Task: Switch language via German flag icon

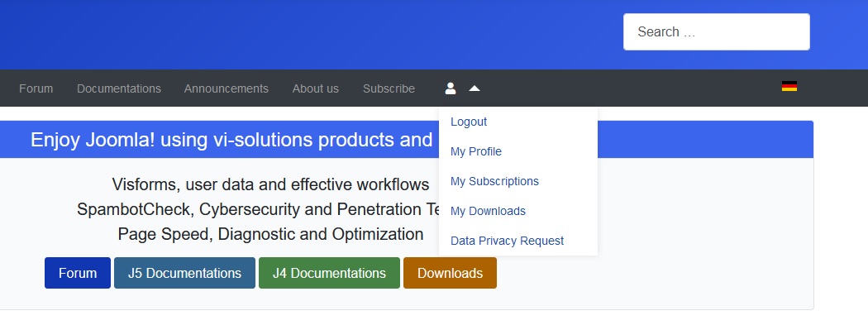Action: (x=789, y=86)
